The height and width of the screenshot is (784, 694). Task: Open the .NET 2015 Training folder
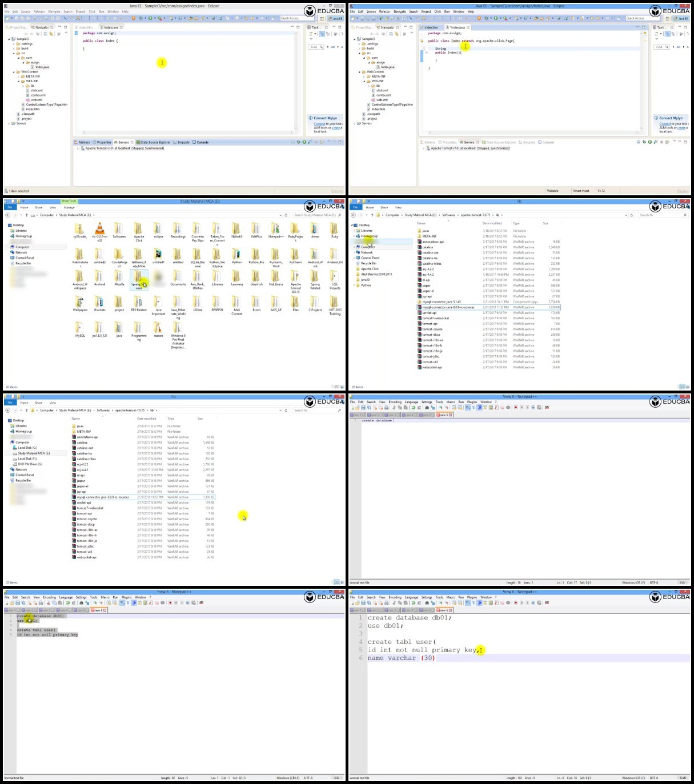pyautogui.click(x=335, y=305)
